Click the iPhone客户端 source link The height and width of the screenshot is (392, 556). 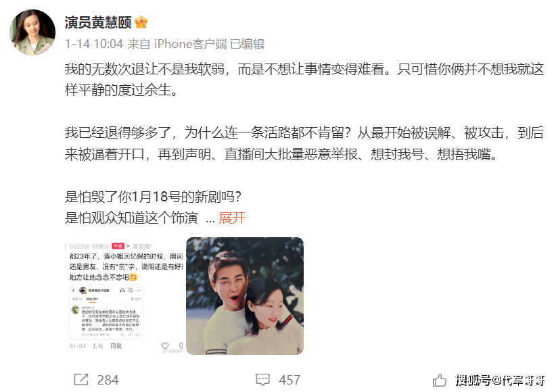pos(191,44)
